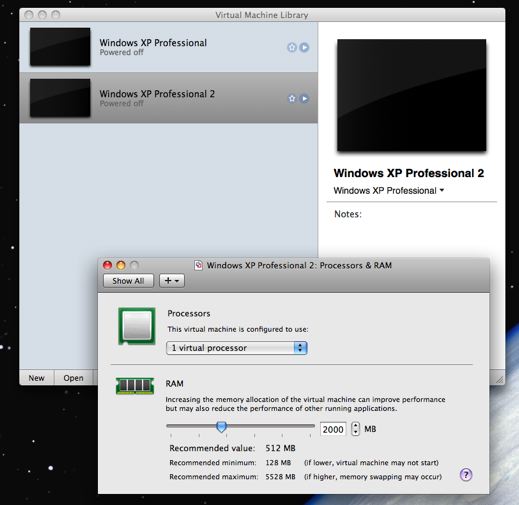Click the RAM memory stick icon

[x=135, y=386]
